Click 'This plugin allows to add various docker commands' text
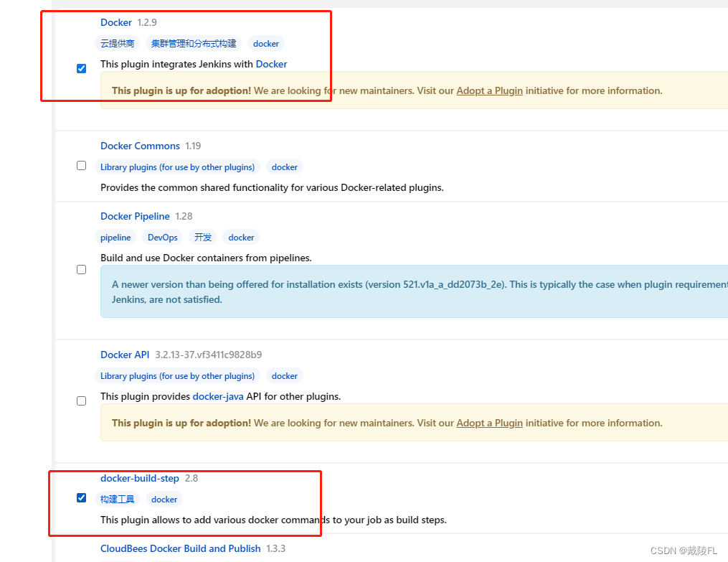Screen dimensions: 728x562 click(273, 520)
